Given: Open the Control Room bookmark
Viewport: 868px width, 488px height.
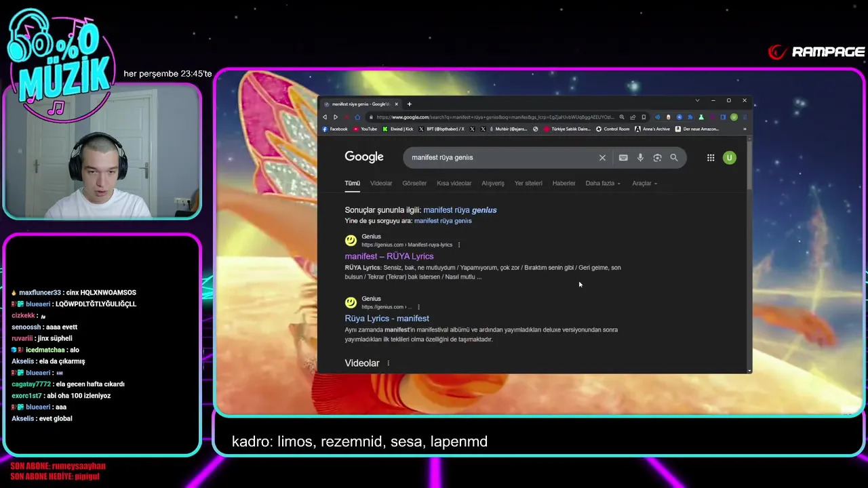Looking at the screenshot, I should coord(612,129).
